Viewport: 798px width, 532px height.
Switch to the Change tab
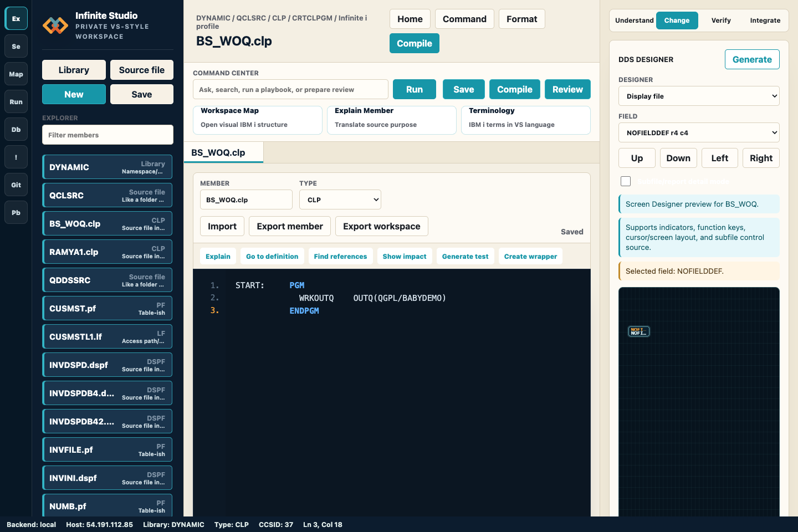[x=677, y=21]
